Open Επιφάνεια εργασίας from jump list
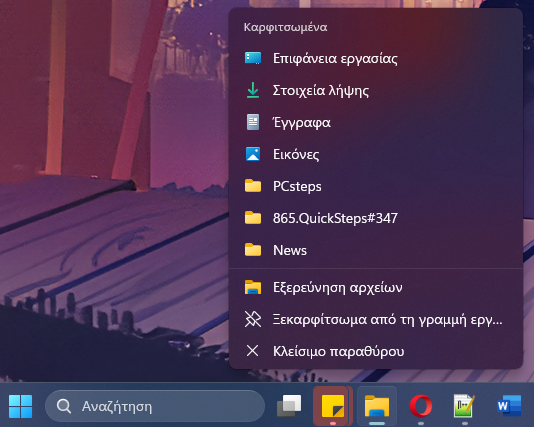This screenshot has width=534, height=427. [x=376, y=59]
